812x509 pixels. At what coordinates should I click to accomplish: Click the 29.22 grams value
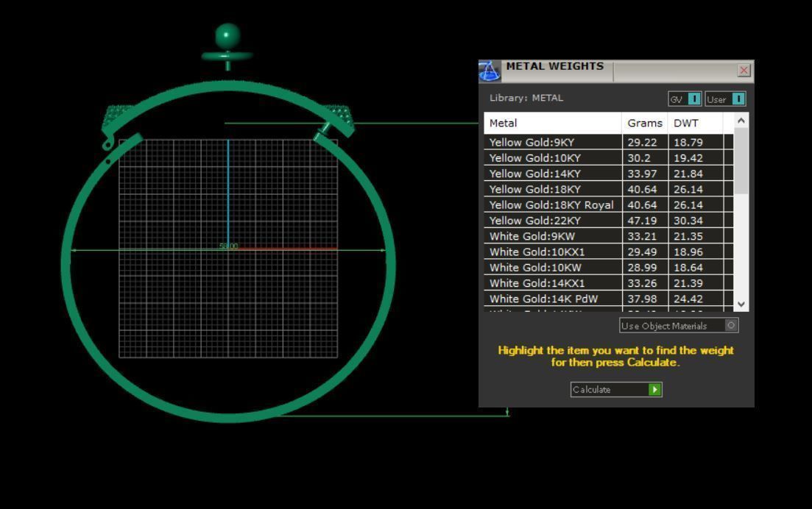click(x=642, y=142)
